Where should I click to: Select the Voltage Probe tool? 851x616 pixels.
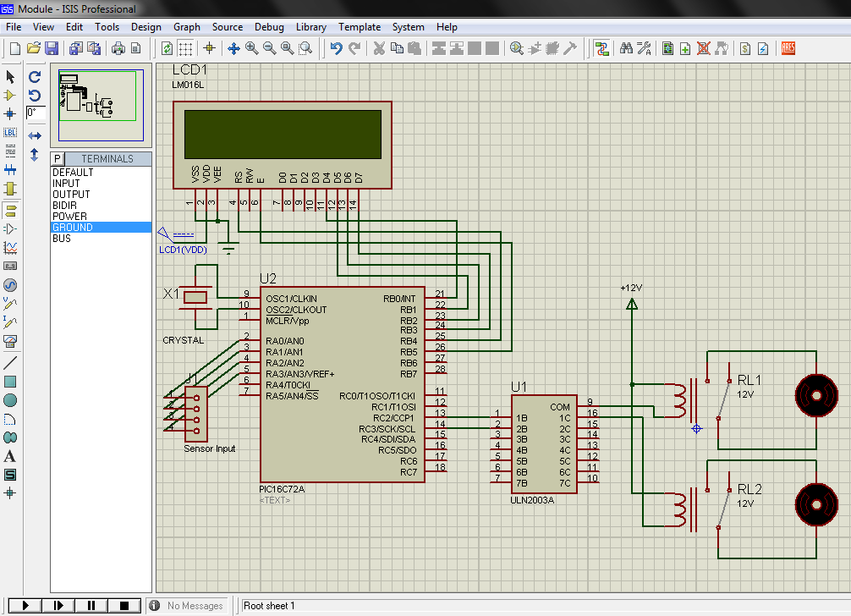click(9, 305)
